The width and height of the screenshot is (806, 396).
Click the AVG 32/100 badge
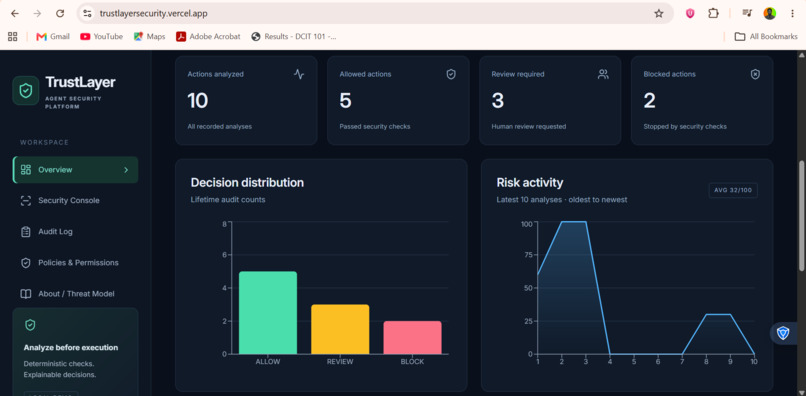click(733, 190)
